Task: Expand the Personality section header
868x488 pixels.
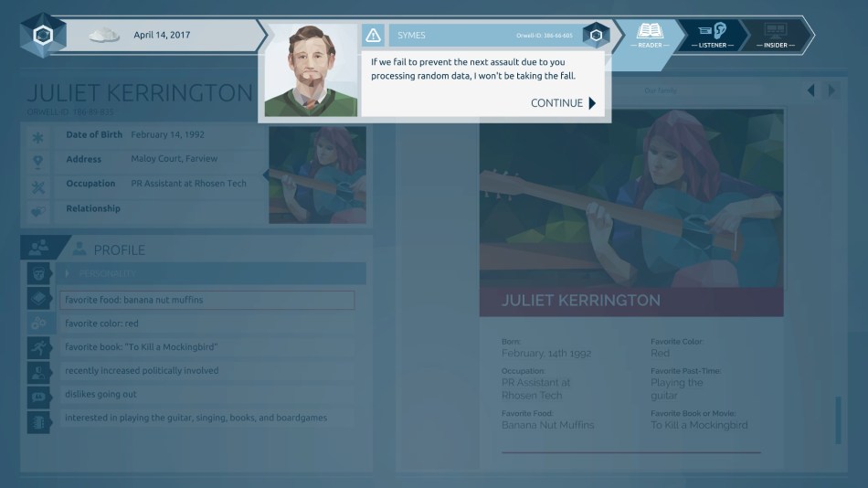Action: tap(213, 273)
